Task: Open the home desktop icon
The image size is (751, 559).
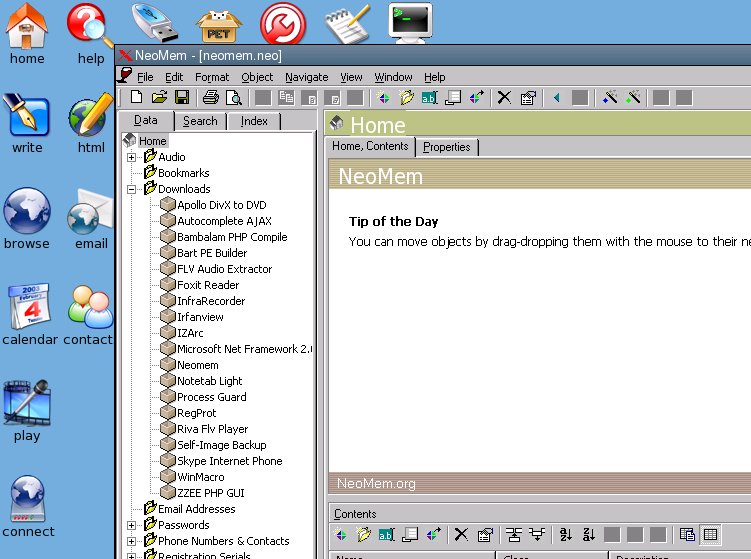Action: click(27, 34)
